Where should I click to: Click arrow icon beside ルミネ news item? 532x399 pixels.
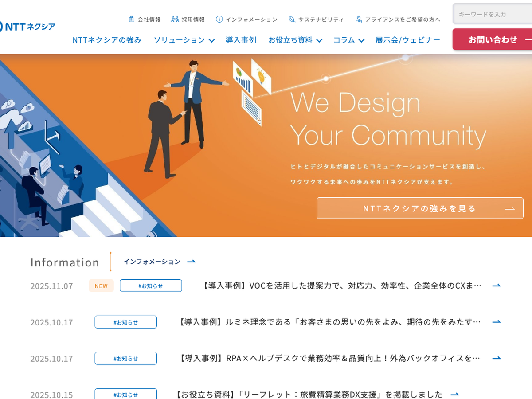tap(497, 322)
